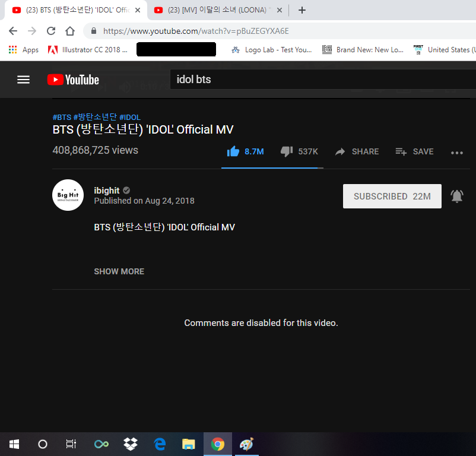Viewport: 476px width, 456px height.
Task: Open YouTube hamburger guide menu
Action: [23, 80]
